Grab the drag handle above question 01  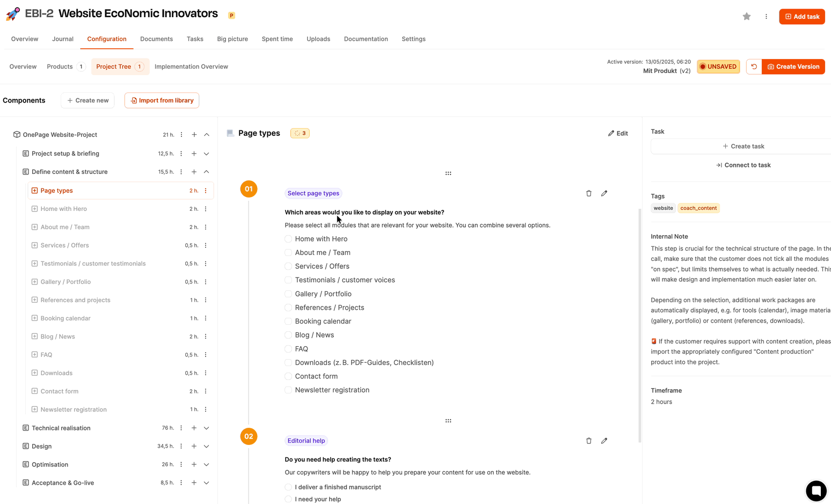(448, 173)
